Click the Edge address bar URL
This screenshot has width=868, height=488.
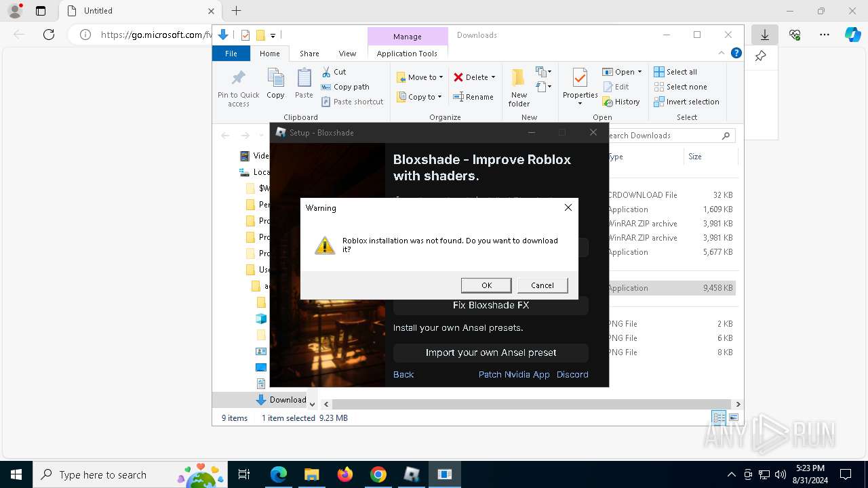pyautogui.click(x=156, y=35)
